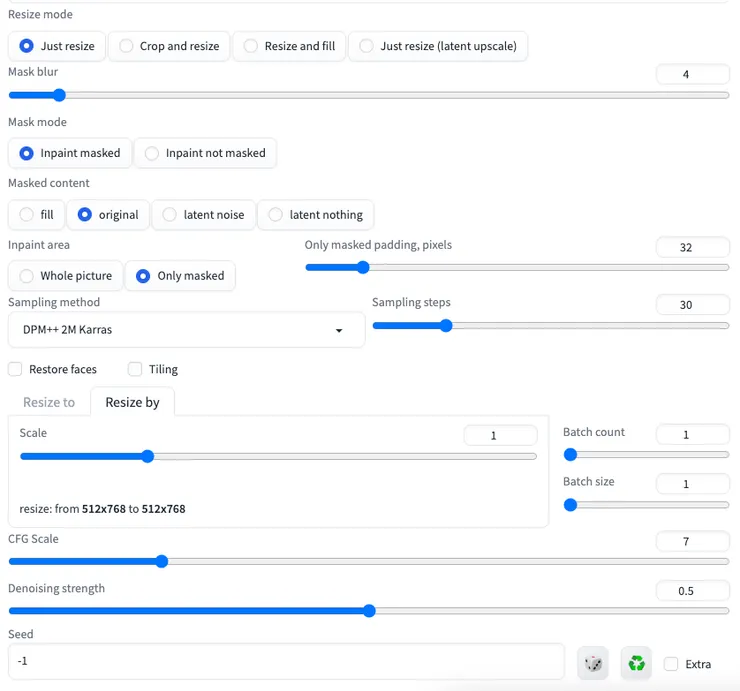
Task: Switch to the Resize to tab
Action: [49, 402]
